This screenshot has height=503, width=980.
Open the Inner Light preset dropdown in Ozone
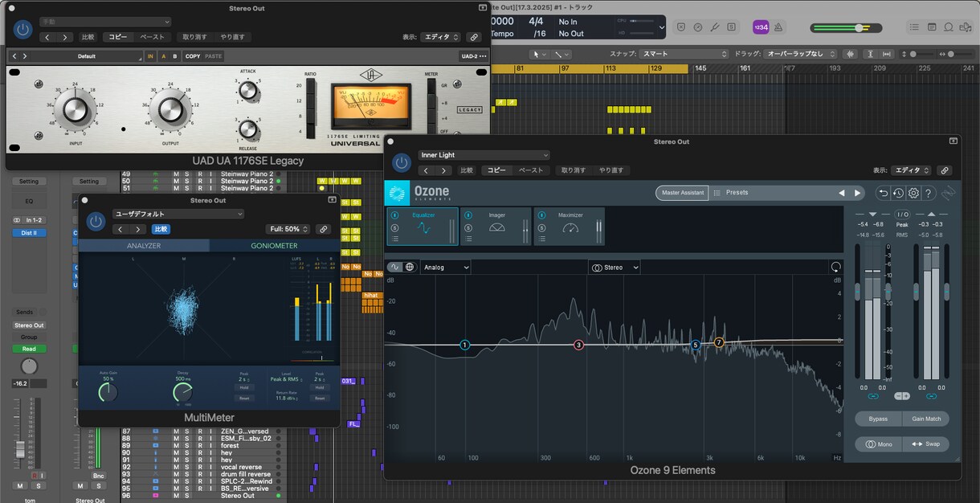coord(484,155)
